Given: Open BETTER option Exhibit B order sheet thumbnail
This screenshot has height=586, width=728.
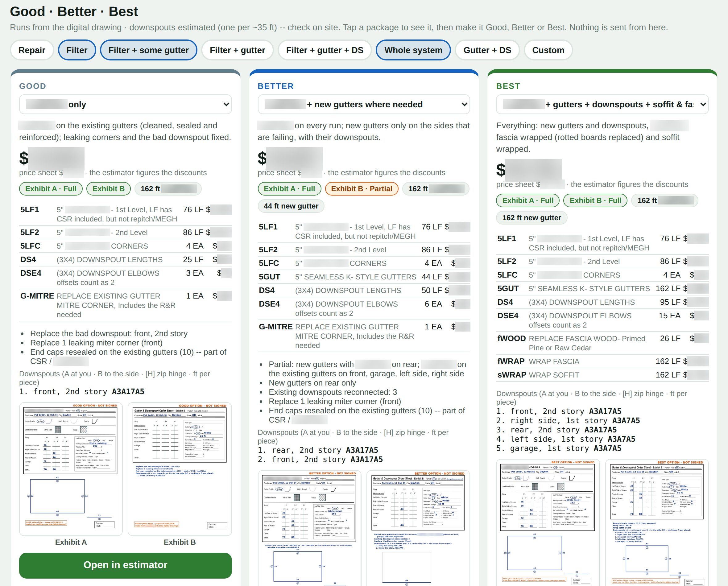Looking at the screenshot, I should [x=418, y=528].
